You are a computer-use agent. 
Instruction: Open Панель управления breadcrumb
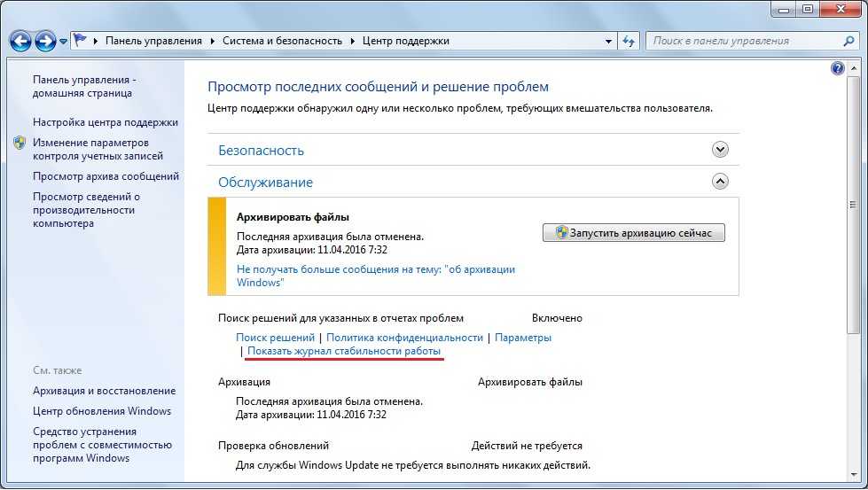153,41
